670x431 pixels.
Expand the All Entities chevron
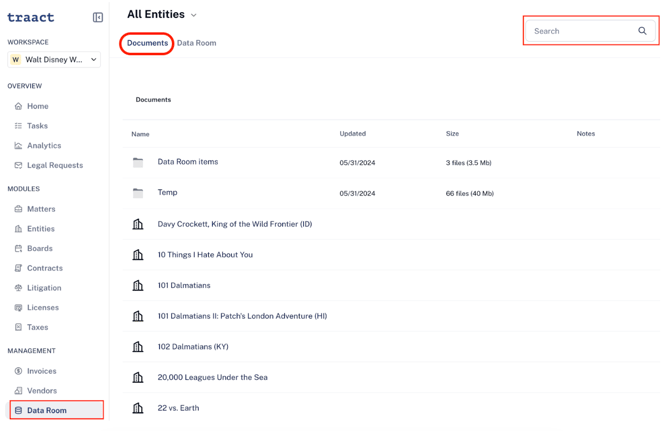coord(194,15)
